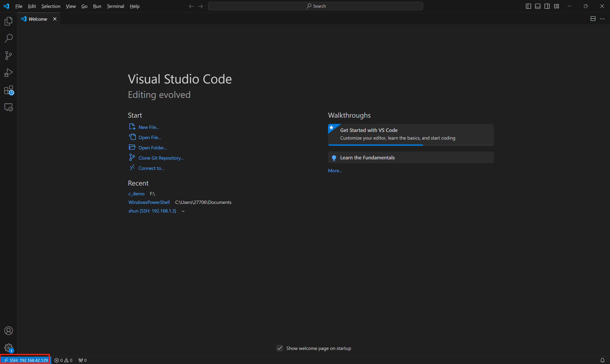Click the Search bar input field

click(x=316, y=6)
